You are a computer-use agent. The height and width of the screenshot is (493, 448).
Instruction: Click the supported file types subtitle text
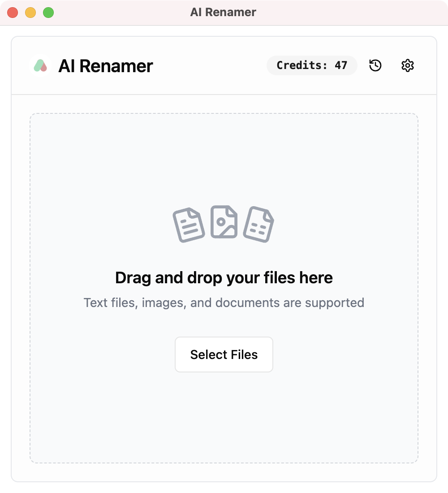pos(224,303)
